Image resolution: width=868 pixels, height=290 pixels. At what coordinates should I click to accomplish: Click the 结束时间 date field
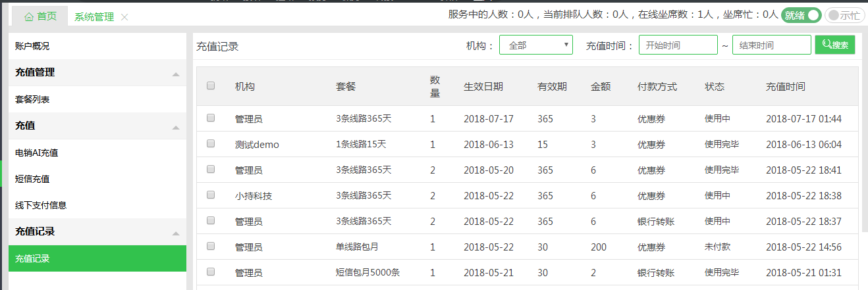pyautogui.click(x=771, y=45)
